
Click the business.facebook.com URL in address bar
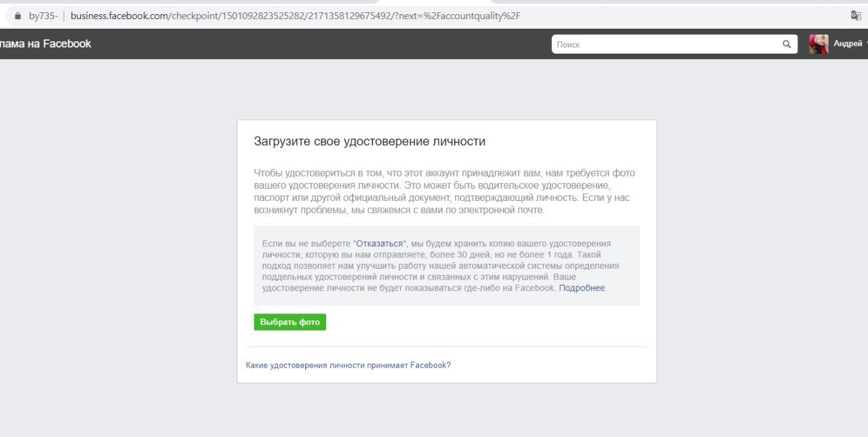point(296,16)
